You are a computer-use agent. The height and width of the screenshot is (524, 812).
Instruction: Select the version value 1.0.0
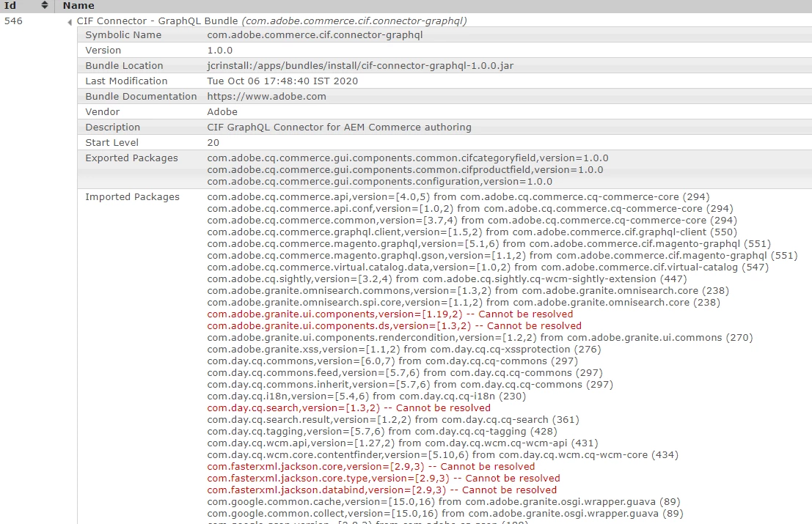220,50
